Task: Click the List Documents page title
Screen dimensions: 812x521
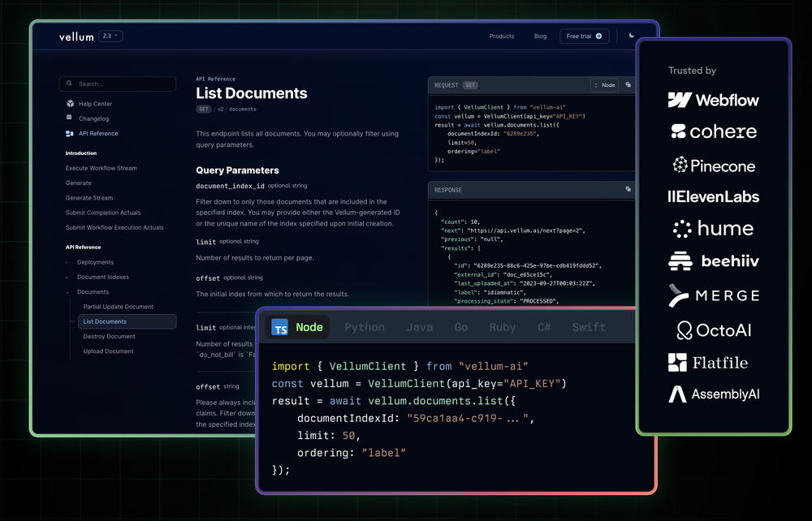Action: click(251, 93)
